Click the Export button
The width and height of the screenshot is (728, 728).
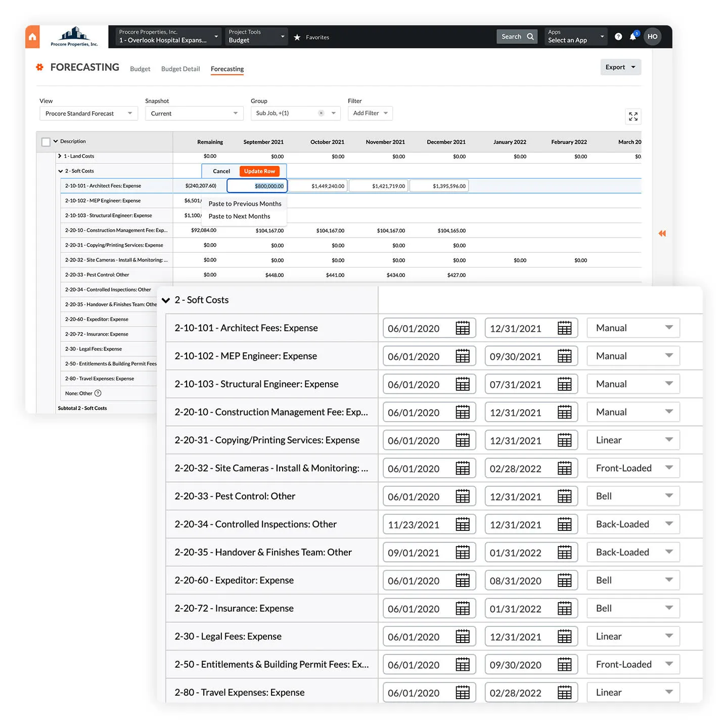(621, 67)
